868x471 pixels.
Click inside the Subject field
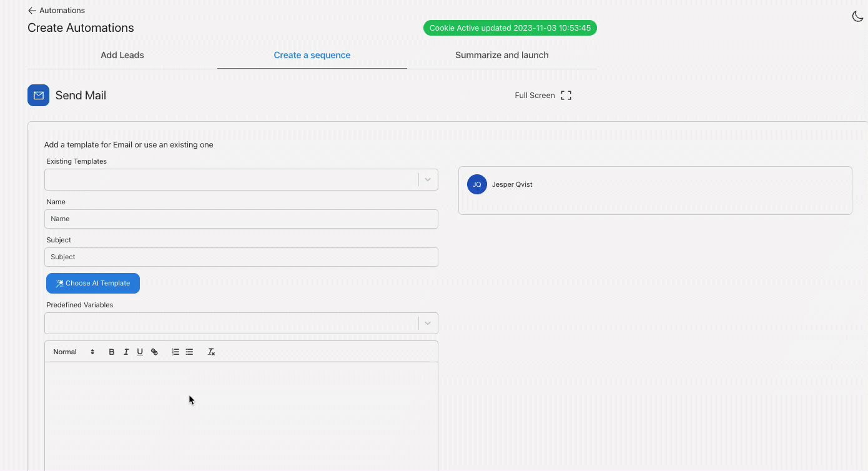[x=241, y=257]
